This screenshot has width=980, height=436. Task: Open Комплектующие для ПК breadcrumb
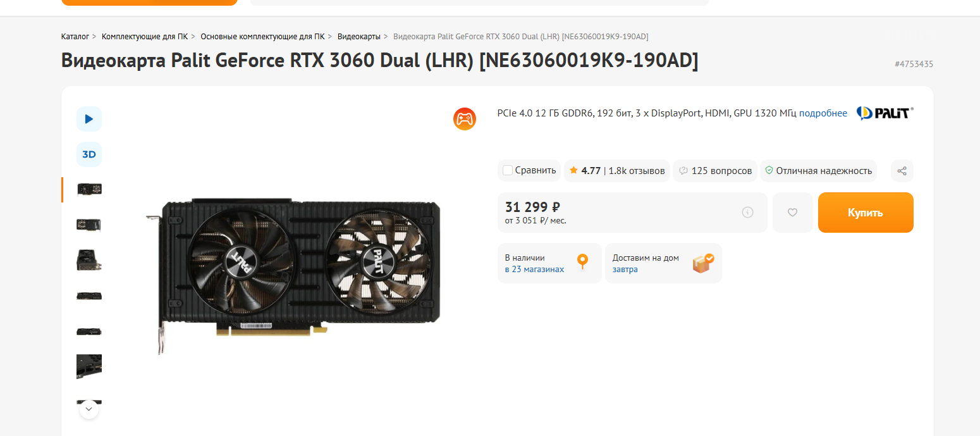[145, 37]
